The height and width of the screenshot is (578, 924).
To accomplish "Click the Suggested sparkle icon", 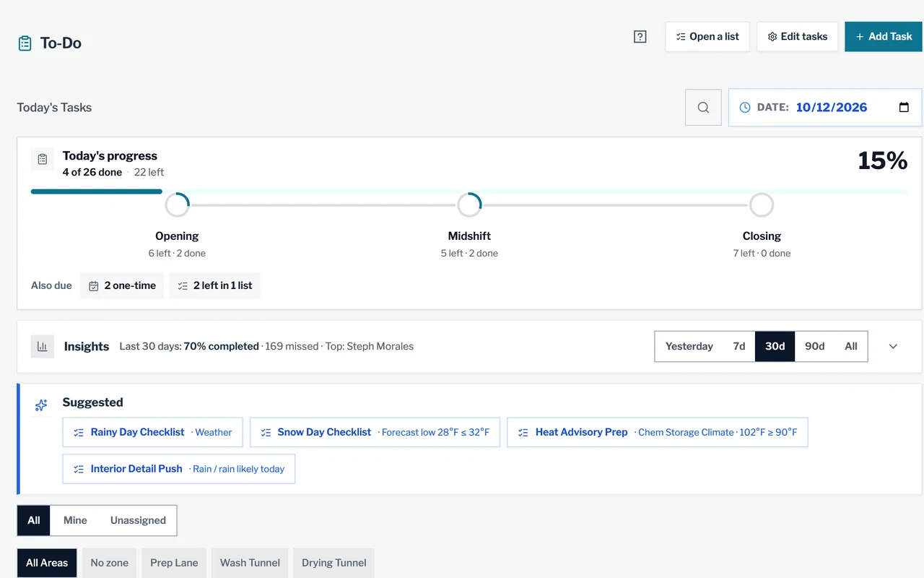I will 41,405.
